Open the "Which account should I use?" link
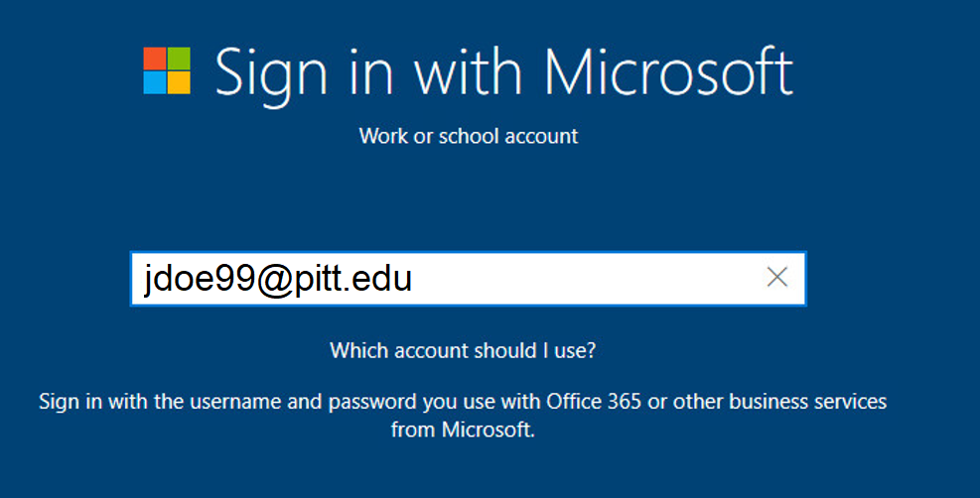The height and width of the screenshot is (498, 980). (x=463, y=350)
